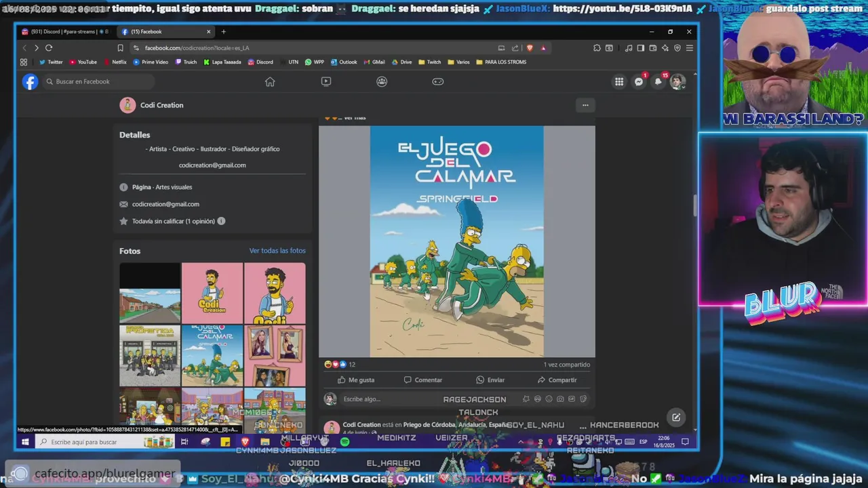The image size is (868, 488).
Task: Open the framed couple photo thumbnail
Action: (x=275, y=355)
